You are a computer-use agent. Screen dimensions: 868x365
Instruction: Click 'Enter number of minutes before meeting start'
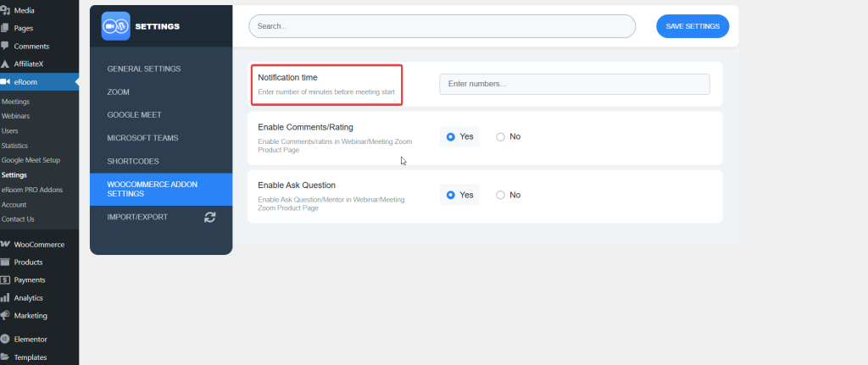point(326,91)
